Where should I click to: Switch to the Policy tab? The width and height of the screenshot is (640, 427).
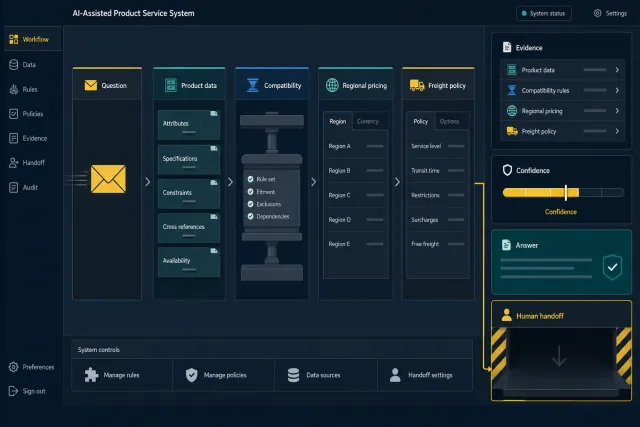click(421, 121)
